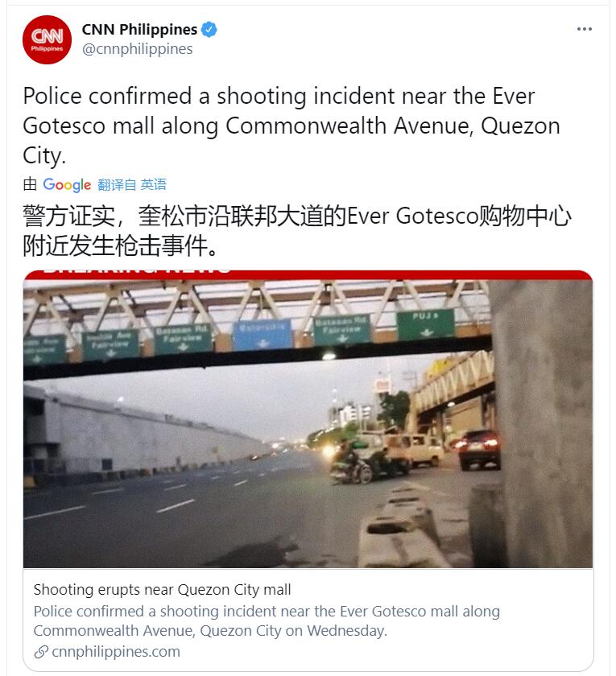Click the red breaking news banner strip

[x=308, y=275]
